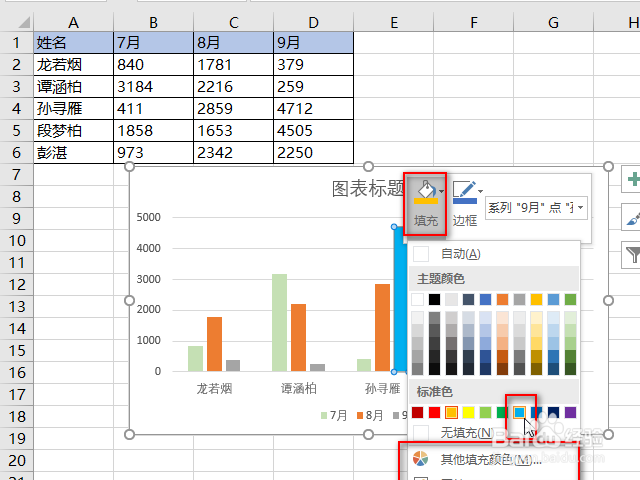Select row 7 header
Viewport: 640px width, 480px height.
(x=16, y=175)
